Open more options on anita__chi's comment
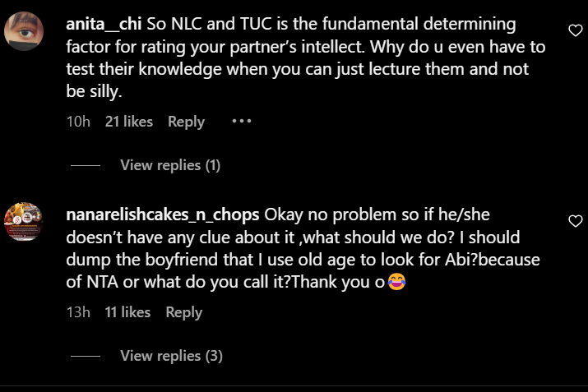 pyautogui.click(x=240, y=122)
